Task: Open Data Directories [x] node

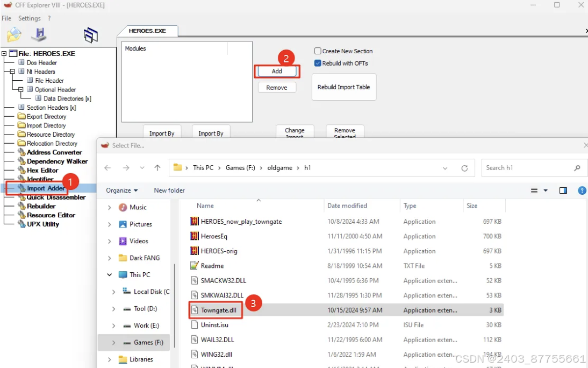Action: tap(67, 98)
